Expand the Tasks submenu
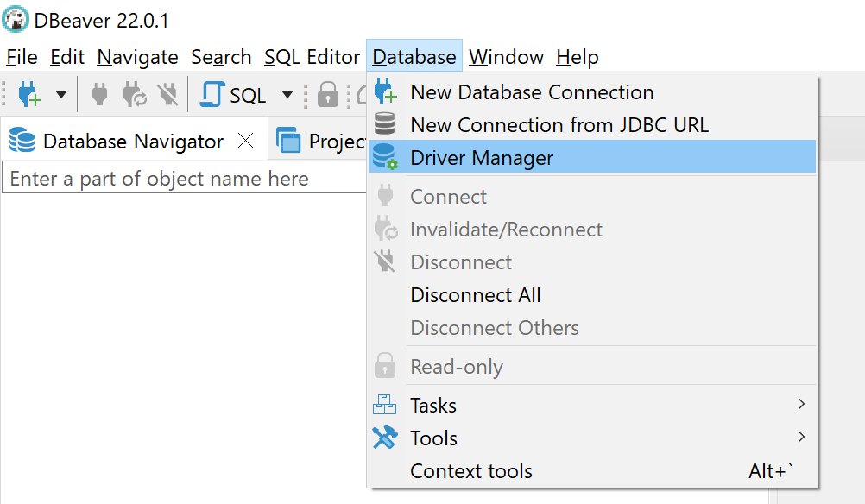This screenshot has width=865, height=504. point(800,404)
